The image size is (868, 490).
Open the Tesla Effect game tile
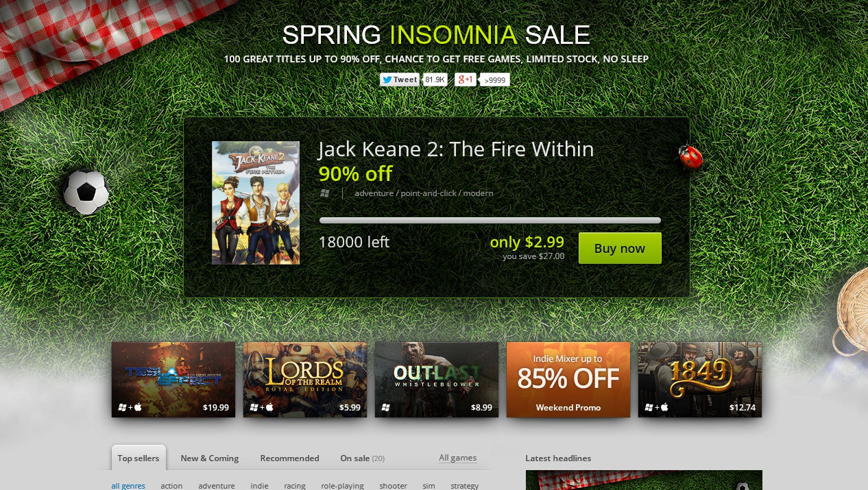[x=173, y=380]
